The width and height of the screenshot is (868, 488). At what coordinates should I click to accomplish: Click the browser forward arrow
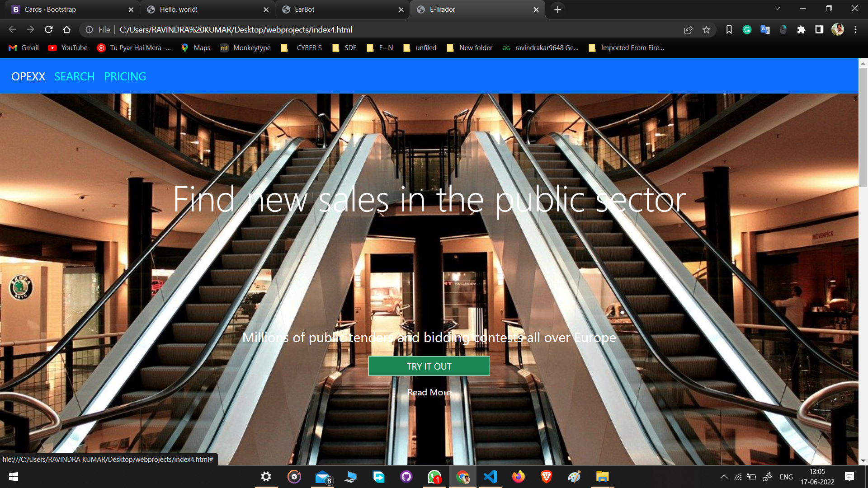(30, 29)
